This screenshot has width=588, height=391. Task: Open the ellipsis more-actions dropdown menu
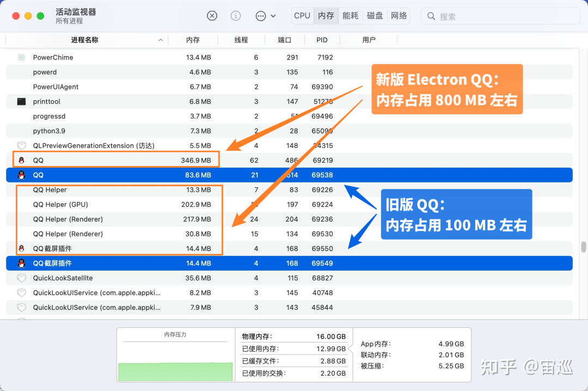coord(265,16)
